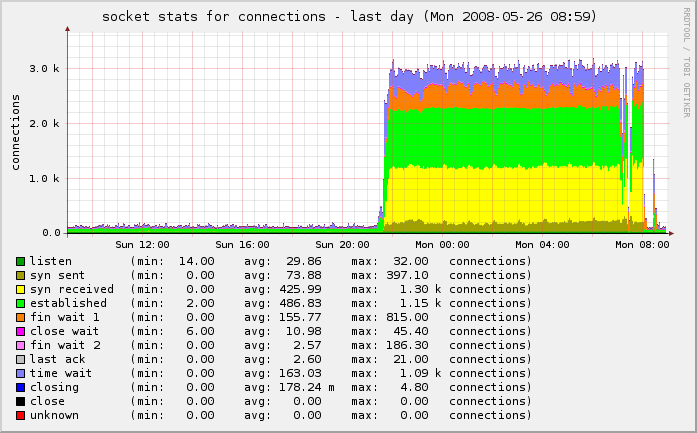Click the time wait avg value 163.03
The height and width of the screenshot is (433, 697).
300,373
